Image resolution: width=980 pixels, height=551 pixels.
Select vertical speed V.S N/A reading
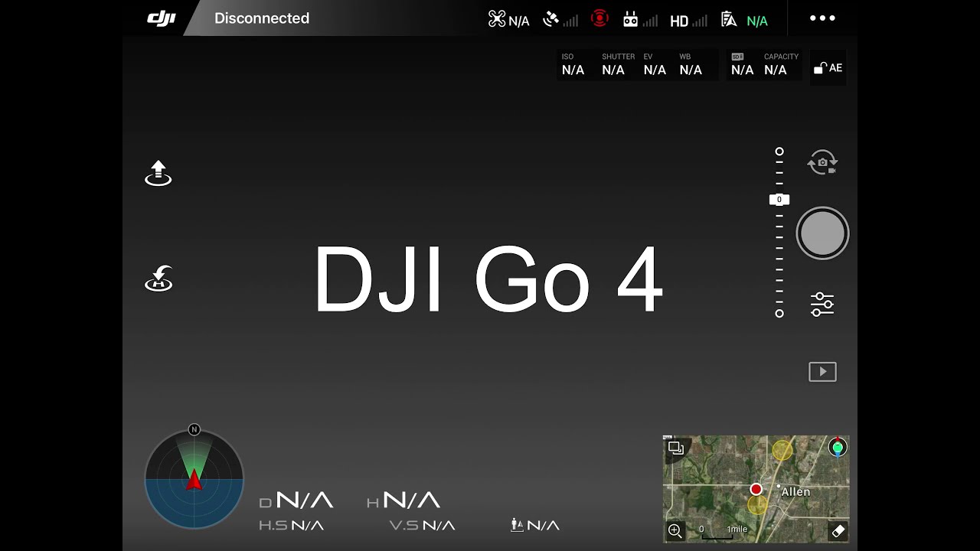(x=422, y=525)
